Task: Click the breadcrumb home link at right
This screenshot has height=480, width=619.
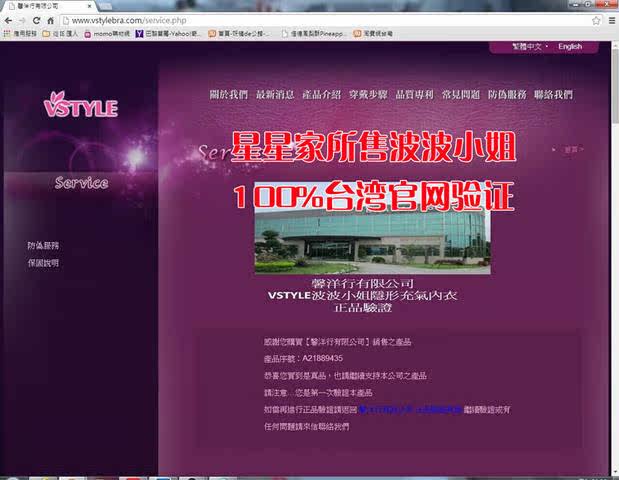Action: point(571,150)
